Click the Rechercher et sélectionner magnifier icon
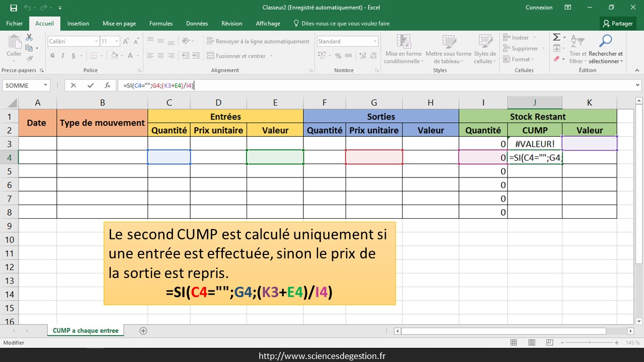Screen dimensions: 644x362 coord(606,41)
